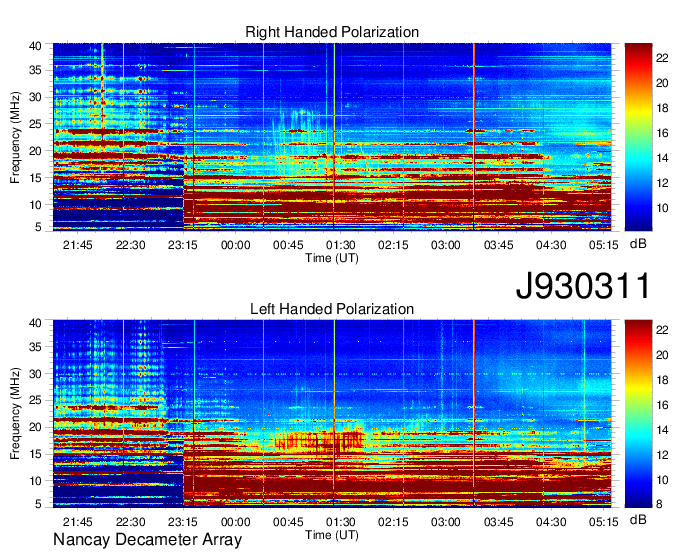
Task: Click the 00:00 time tick on the bottom plot
Action: (235, 522)
